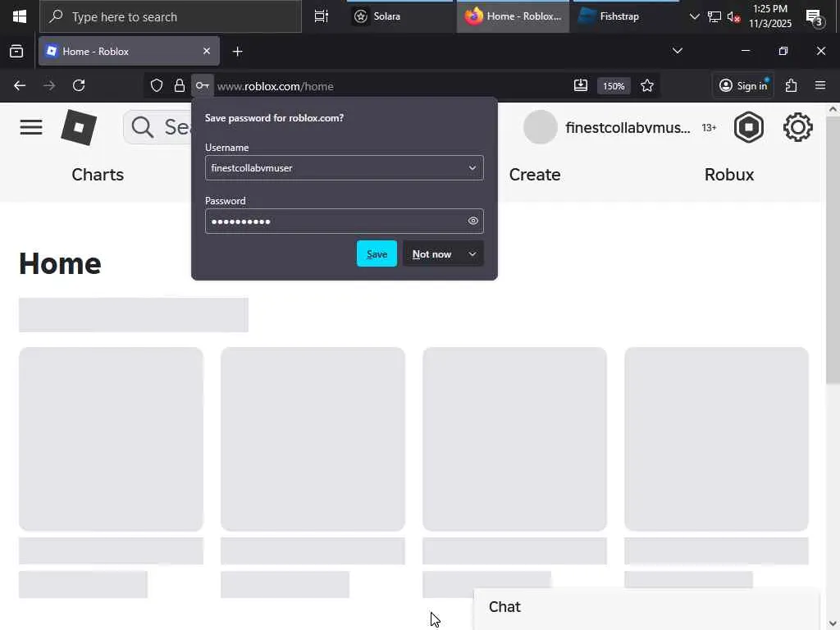Open the Windows notification center
This screenshot has width=840, height=630.
(815, 17)
